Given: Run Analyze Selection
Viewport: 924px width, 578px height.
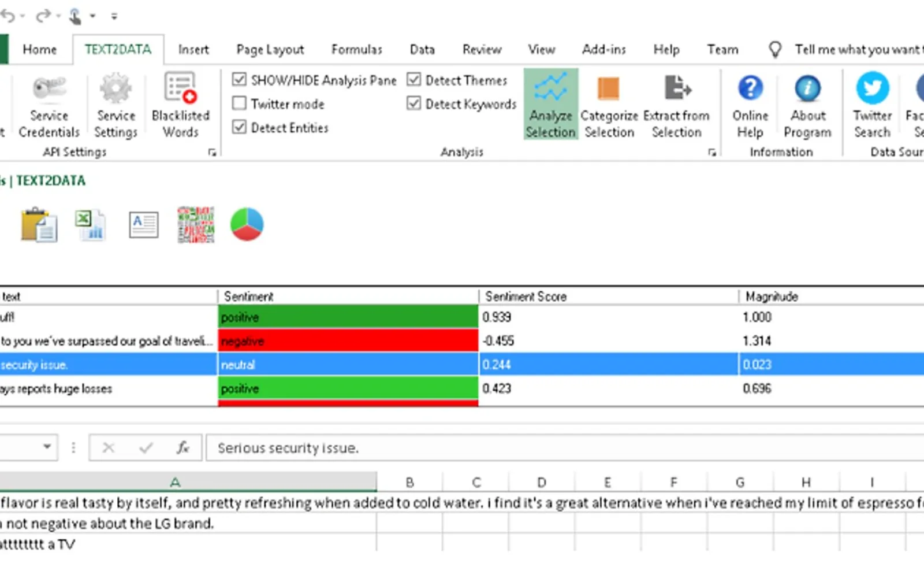Looking at the screenshot, I should point(550,104).
